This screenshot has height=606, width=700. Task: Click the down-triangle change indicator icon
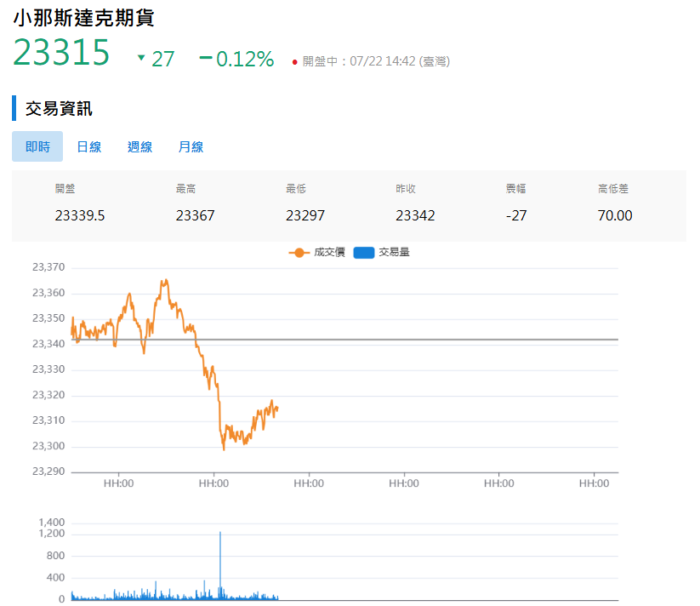(x=141, y=58)
